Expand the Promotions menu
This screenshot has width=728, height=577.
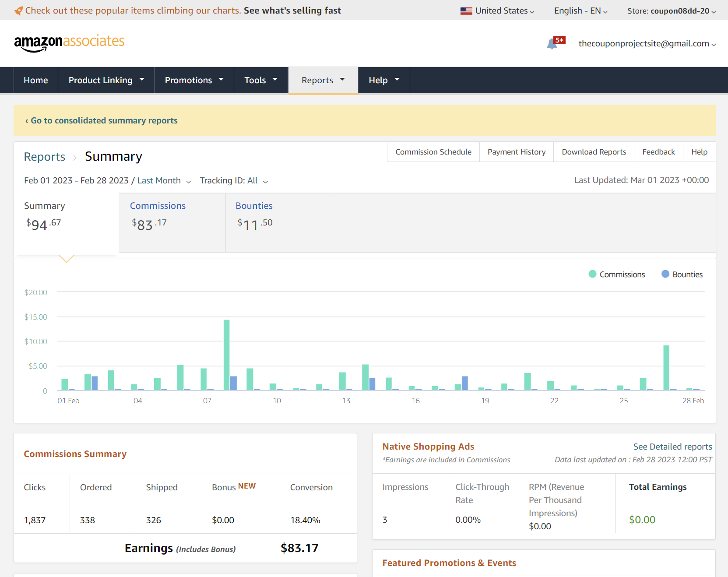point(194,80)
